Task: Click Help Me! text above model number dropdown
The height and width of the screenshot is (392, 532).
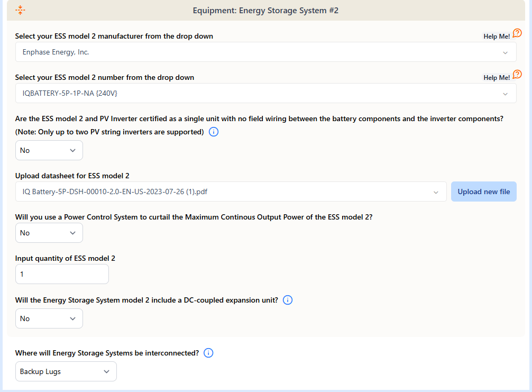Action: (x=497, y=78)
